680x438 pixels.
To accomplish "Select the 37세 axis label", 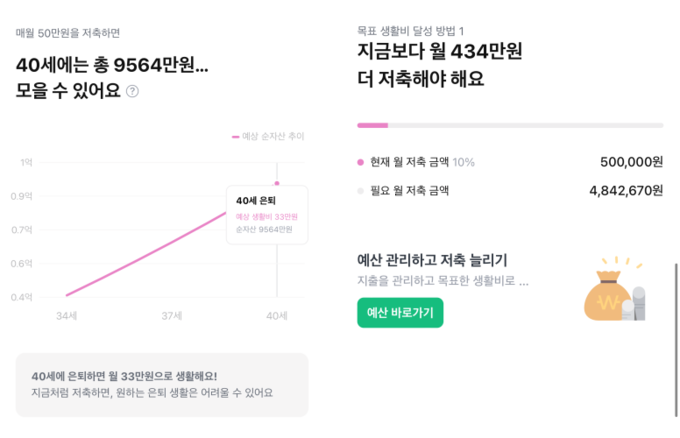I will (x=172, y=316).
